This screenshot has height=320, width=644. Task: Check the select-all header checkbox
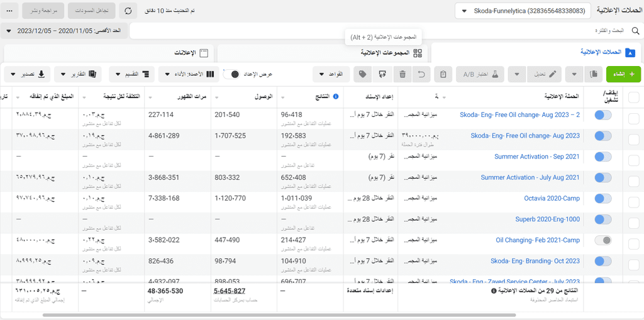coord(634,97)
